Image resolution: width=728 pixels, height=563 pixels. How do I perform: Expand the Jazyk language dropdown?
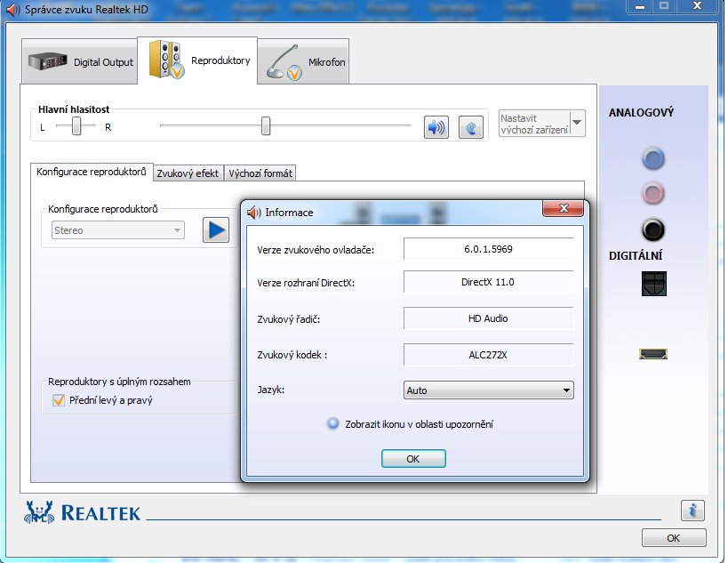pyautogui.click(x=566, y=390)
